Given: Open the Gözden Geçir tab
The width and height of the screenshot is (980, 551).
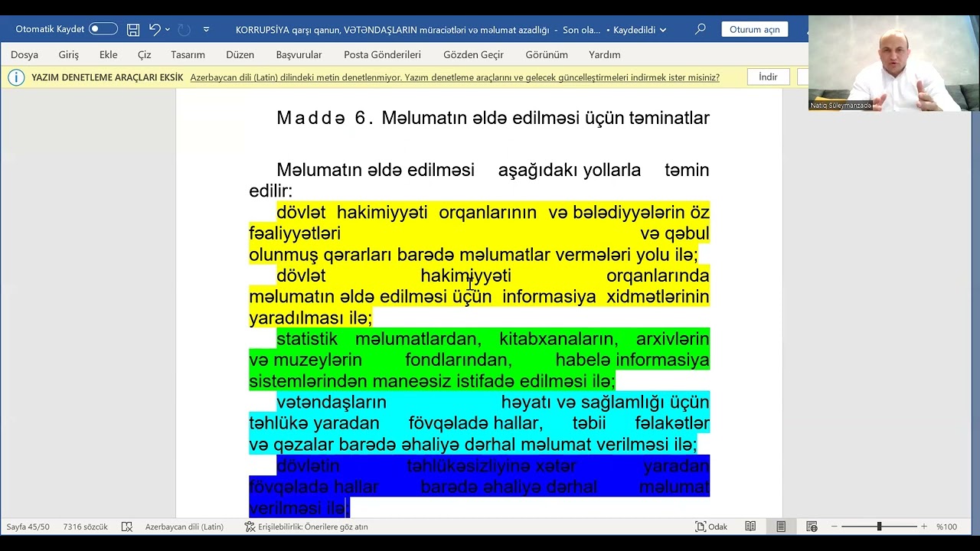Looking at the screenshot, I should pos(473,55).
